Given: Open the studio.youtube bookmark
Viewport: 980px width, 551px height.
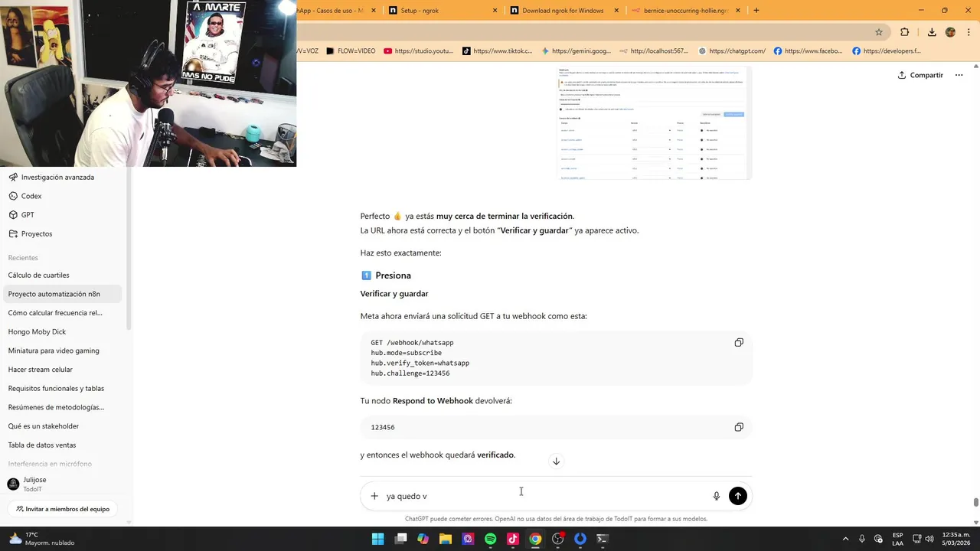Looking at the screenshot, I should 419,51.
